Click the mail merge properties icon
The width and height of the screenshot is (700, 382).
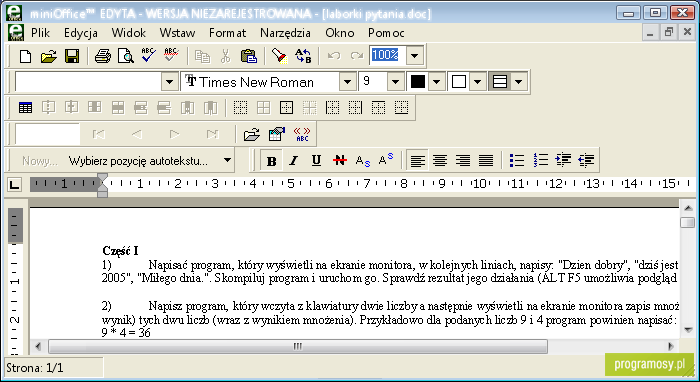(277, 134)
